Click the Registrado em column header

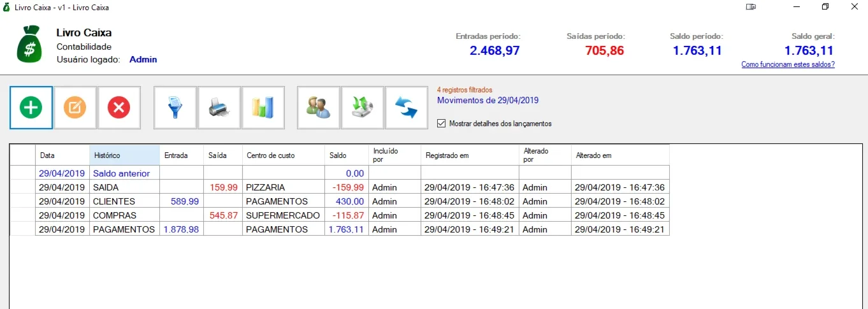(x=470, y=155)
